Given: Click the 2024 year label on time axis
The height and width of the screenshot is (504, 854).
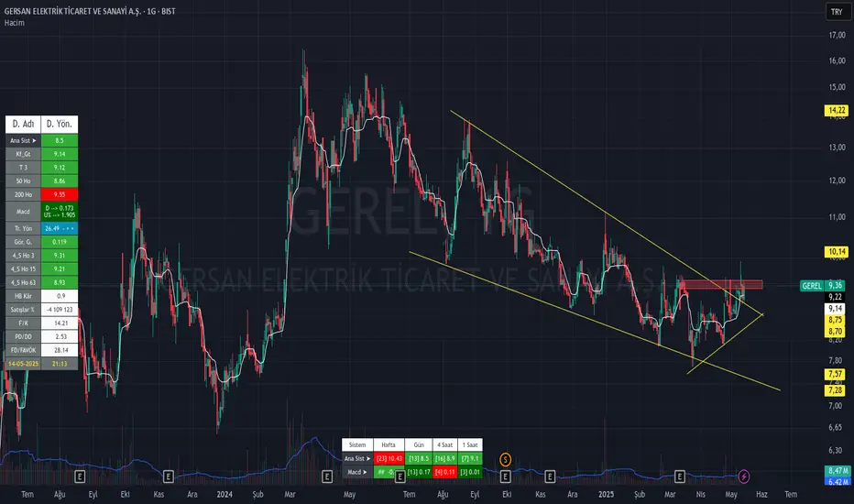Looking at the screenshot, I should (x=224, y=494).
